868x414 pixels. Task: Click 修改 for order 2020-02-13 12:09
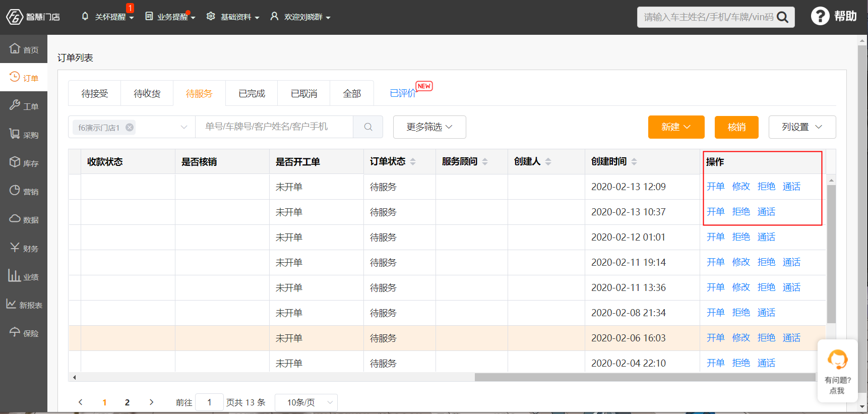tap(741, 187)
